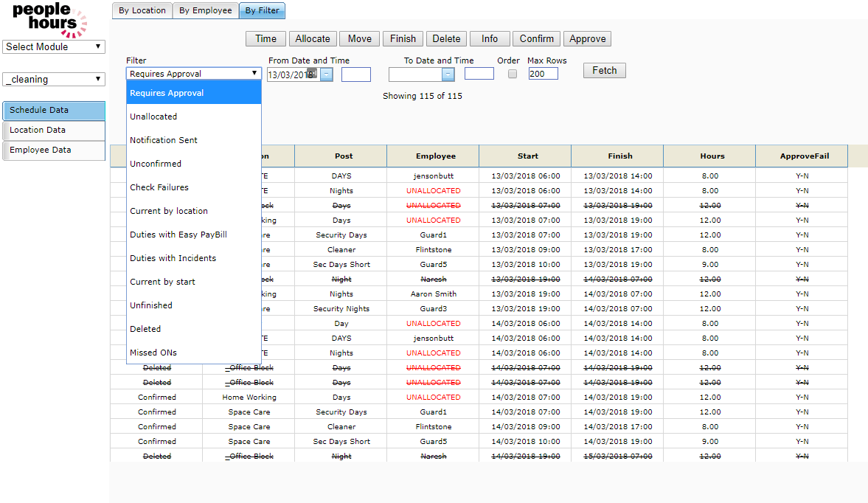The width and height of the screenshot is (868, 503).
Task: Click the Allocate button
Action: tap(313, 39)
